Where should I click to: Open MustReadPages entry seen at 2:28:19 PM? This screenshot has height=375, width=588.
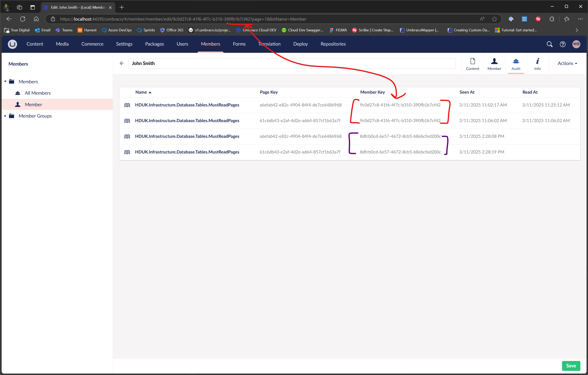(x=187, y=152)
